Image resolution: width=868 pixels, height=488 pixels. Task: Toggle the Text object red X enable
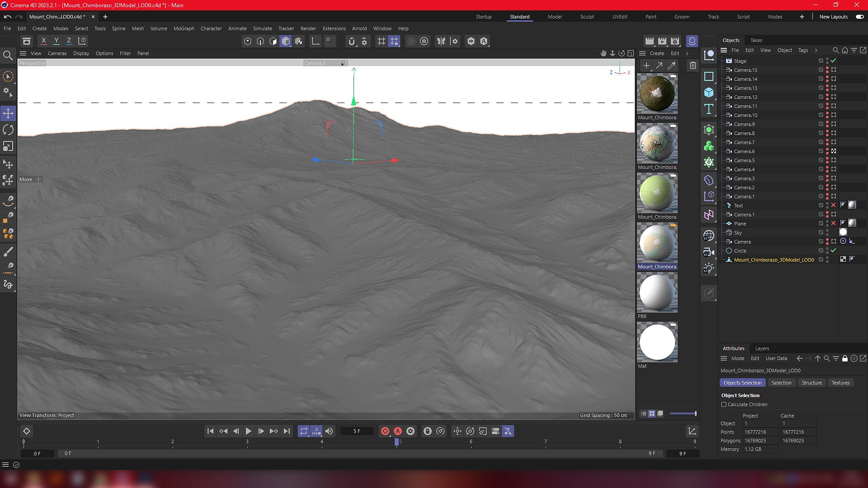833,205
